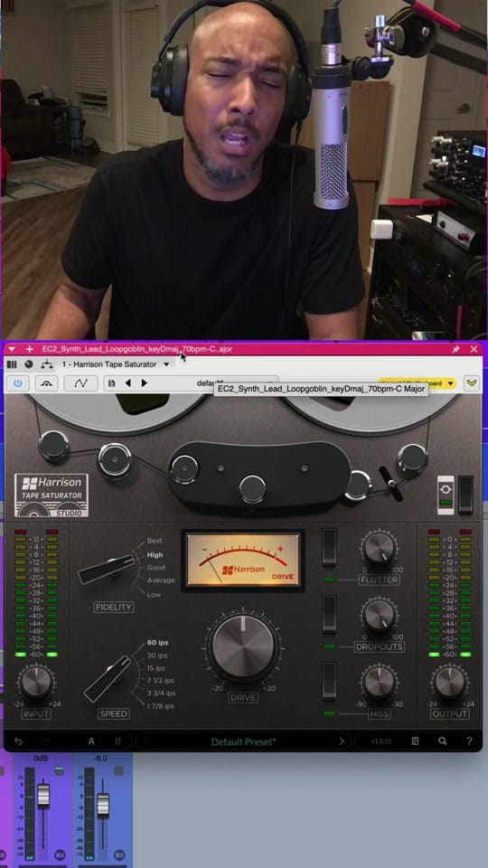The height and width of the screenshot is (868, 488).
Task: Click the 0dB channel fader handle
Action: (43, 796)
